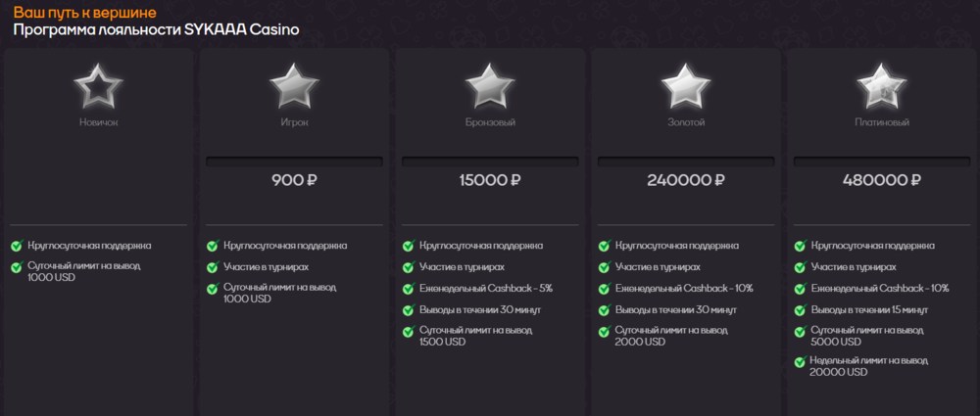Screen dimensions: 980x416
Task: Click Бронзовый Cashback 5% green checkmark
Action: 409,289
